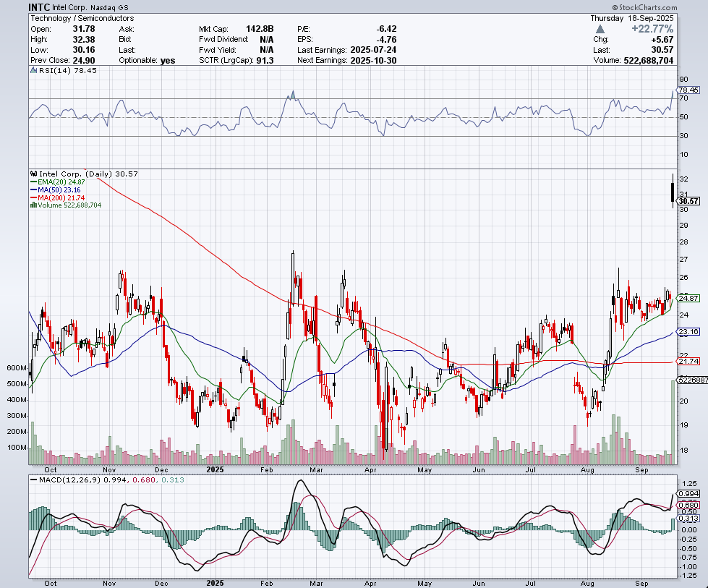Click the Chg value +5.67
Screen dimensions: 708x588
662,40
